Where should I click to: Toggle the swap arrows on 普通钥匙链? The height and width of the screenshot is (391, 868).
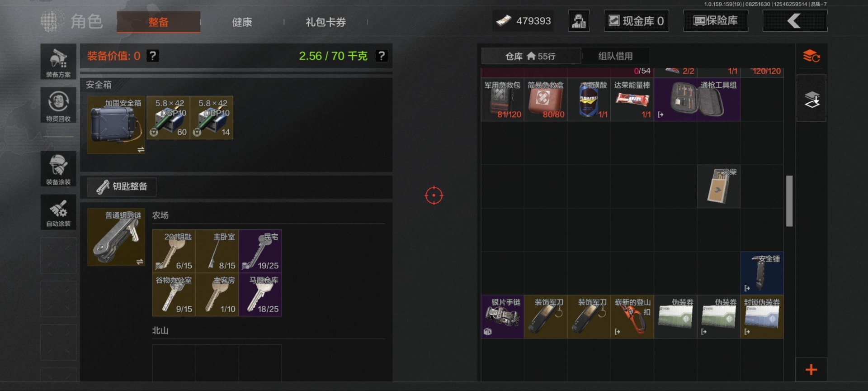point(140,262)
